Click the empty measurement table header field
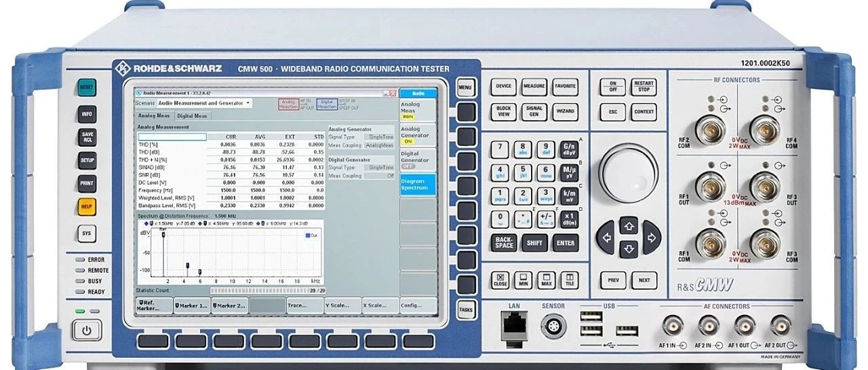Screen dimensions: 868x370 tap(172, 136)
